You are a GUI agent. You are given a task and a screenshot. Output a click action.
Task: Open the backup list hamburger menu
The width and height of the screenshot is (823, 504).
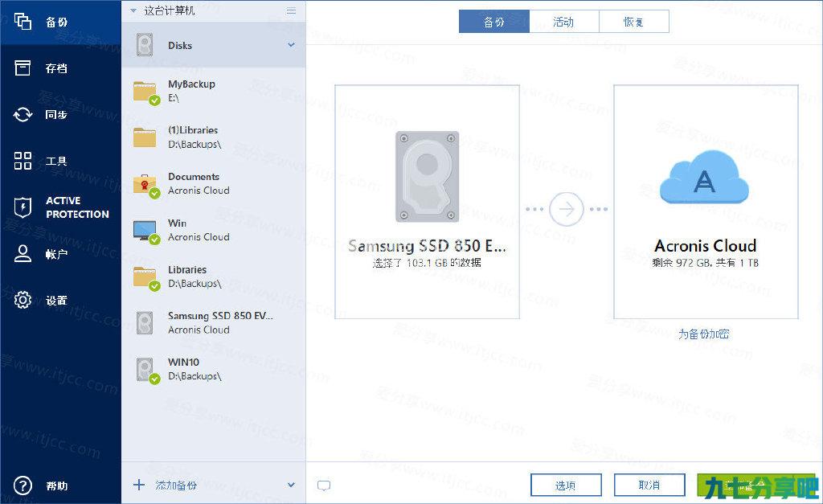291,10
